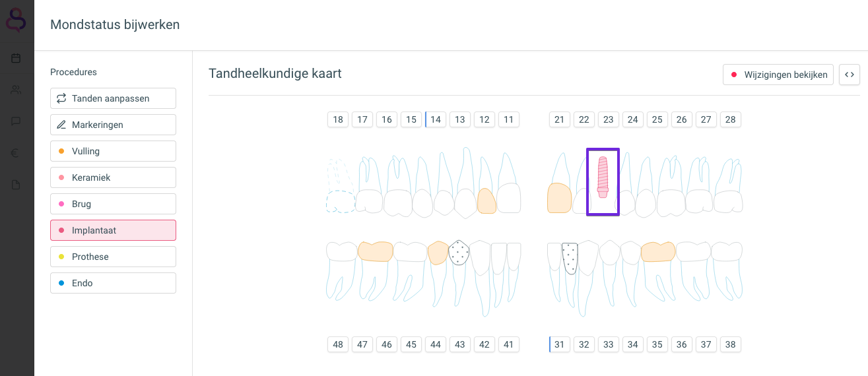Open the patients icon in sidebar

tap(16, 90)
